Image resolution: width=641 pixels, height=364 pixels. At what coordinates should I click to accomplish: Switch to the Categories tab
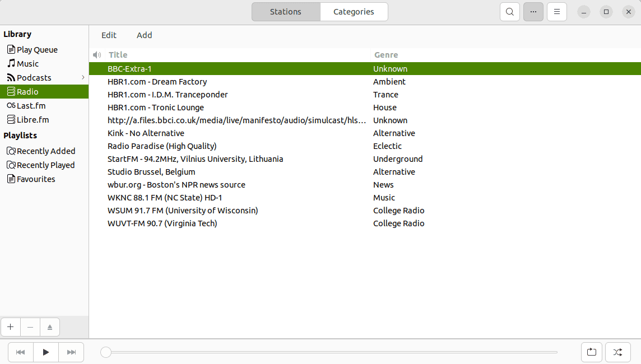point(354,12)
